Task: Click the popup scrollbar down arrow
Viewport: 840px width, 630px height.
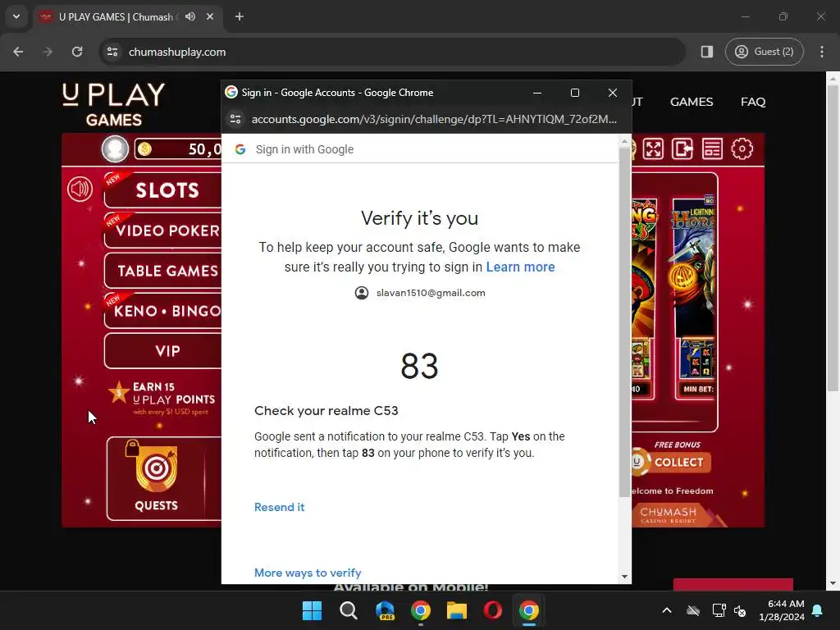Action: [x=624, y=577]
